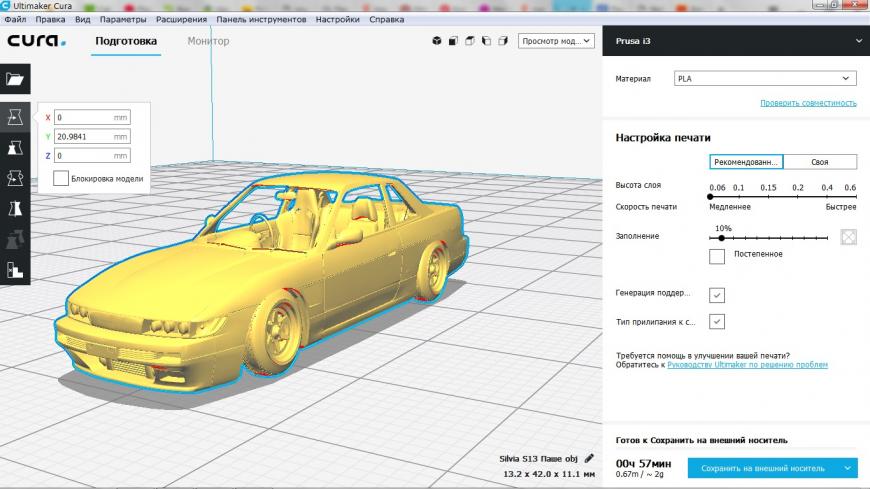
Task: Open the Расширения menu
Action: coord(181,19)
